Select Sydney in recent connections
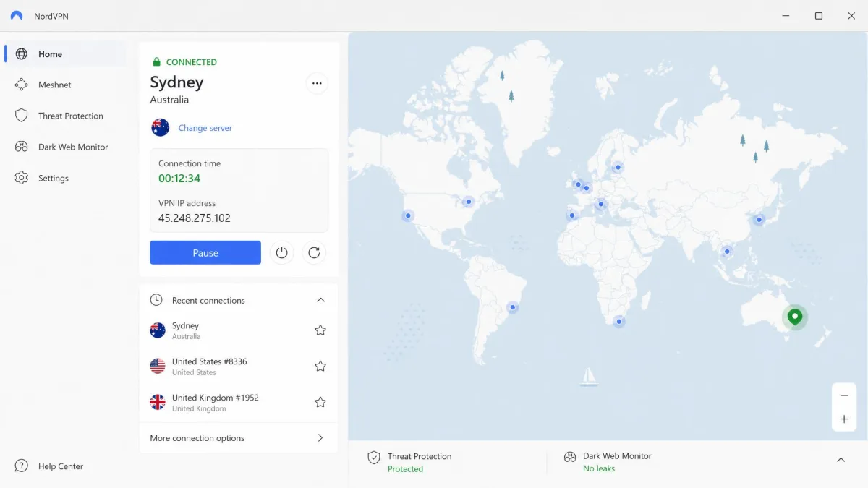 click(239, 330)
